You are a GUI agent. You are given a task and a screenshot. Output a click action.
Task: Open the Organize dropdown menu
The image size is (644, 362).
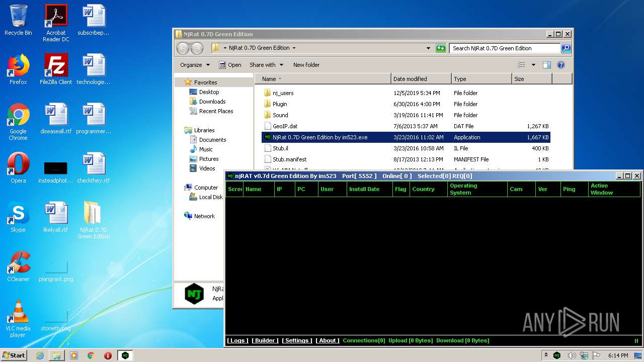click(x=195, y=65)
